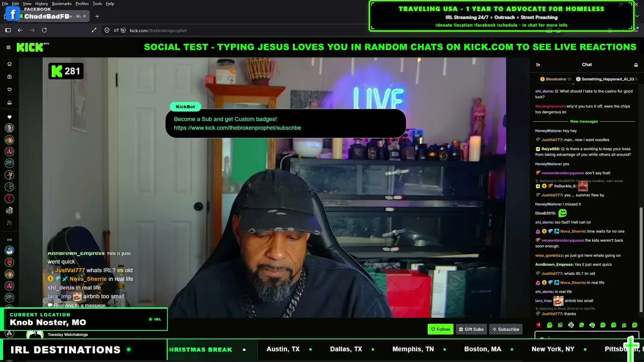
Task: Open the Kick sidebar hamburger menu
Action: 9,47
